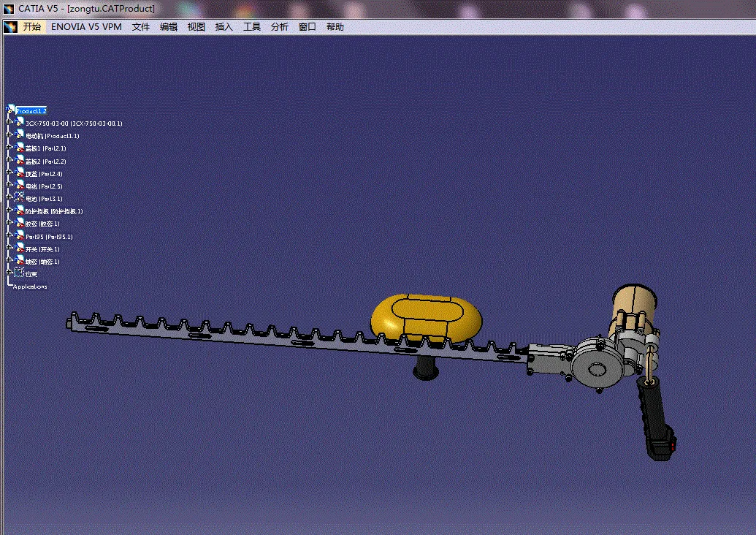Select the 盖板2 (Part2.2) label

(x=46, y=161)
